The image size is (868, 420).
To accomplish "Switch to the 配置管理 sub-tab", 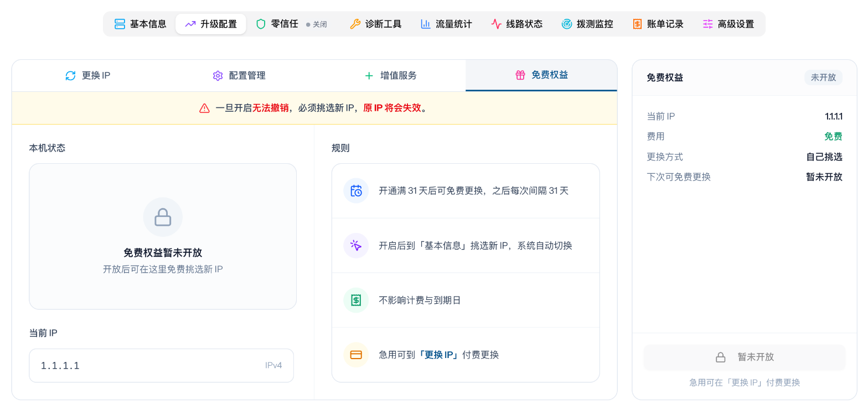I will click(239, 75).
